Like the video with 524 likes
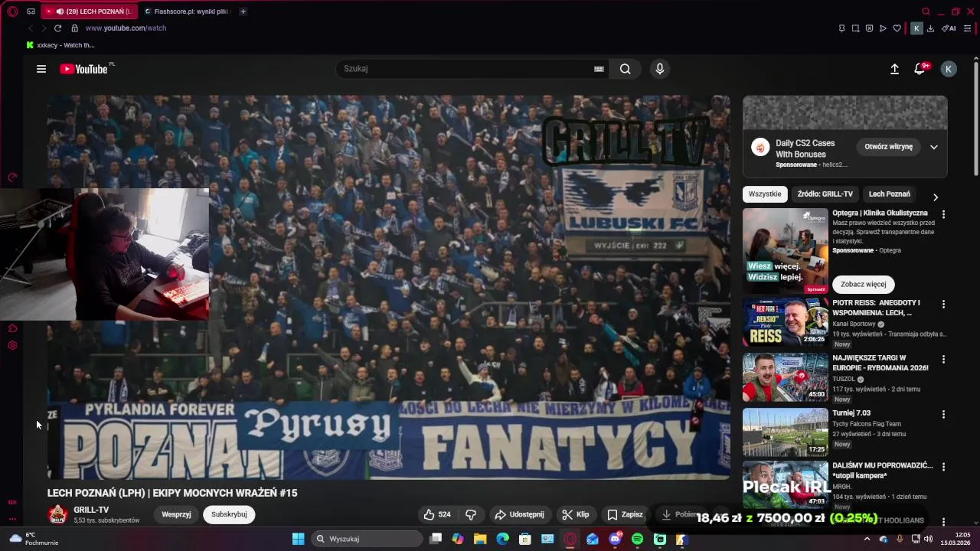The width and height of the screenshot is (980, 551). click(x=437, y=514)
